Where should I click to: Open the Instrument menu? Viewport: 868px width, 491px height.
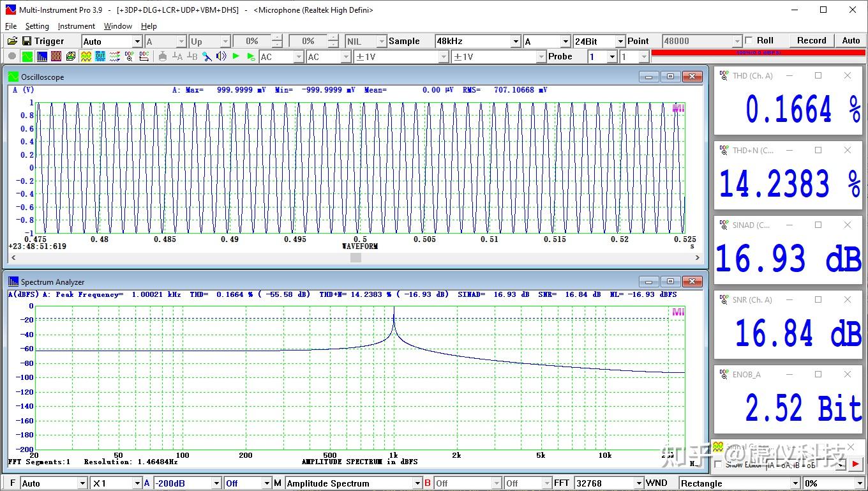[x=76, y=26]
